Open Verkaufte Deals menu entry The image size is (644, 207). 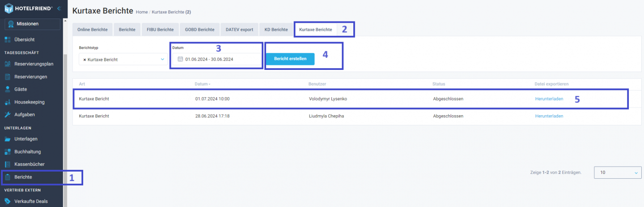pos(31,201)
